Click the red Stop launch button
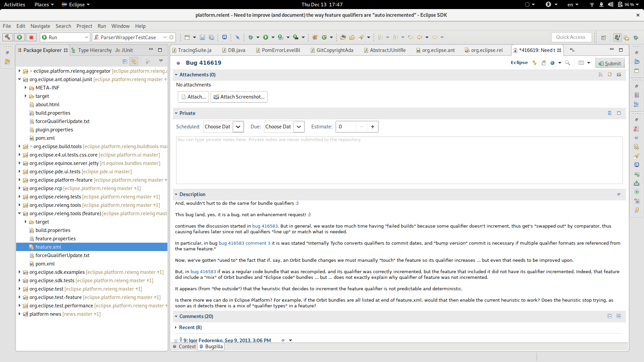 tap(32, 37)
